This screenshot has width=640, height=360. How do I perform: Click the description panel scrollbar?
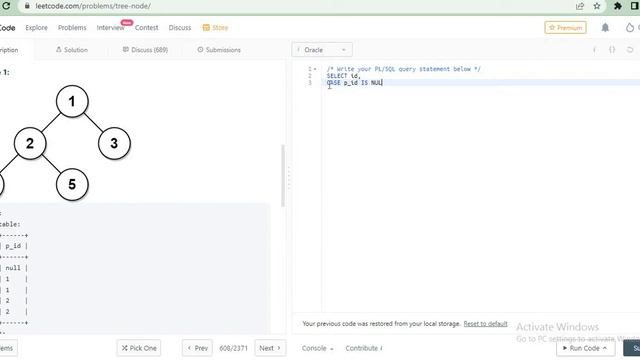pos(283,176)
